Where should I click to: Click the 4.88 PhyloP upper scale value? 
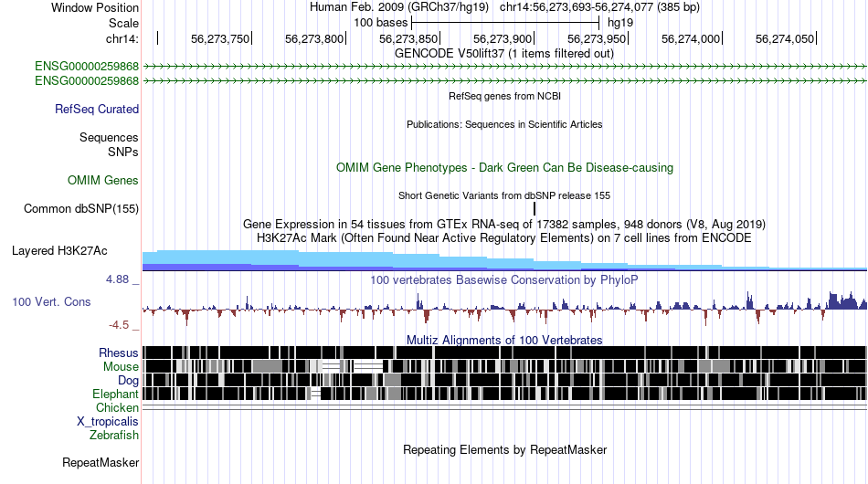tap(117, 279)
